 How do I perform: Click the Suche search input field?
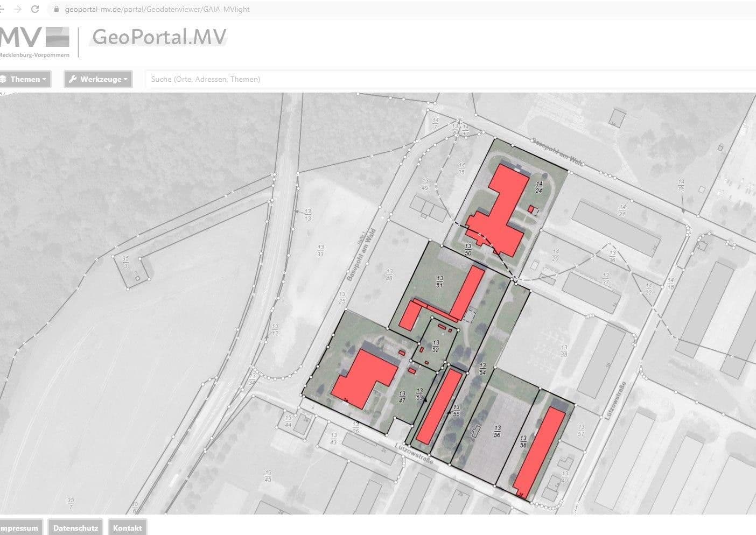pyautogui.click(x=269, y=79)
